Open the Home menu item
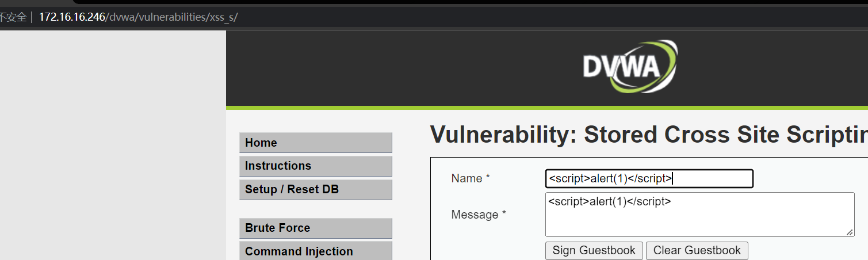Screen dimensions: 868x260 tap(315, 143)
